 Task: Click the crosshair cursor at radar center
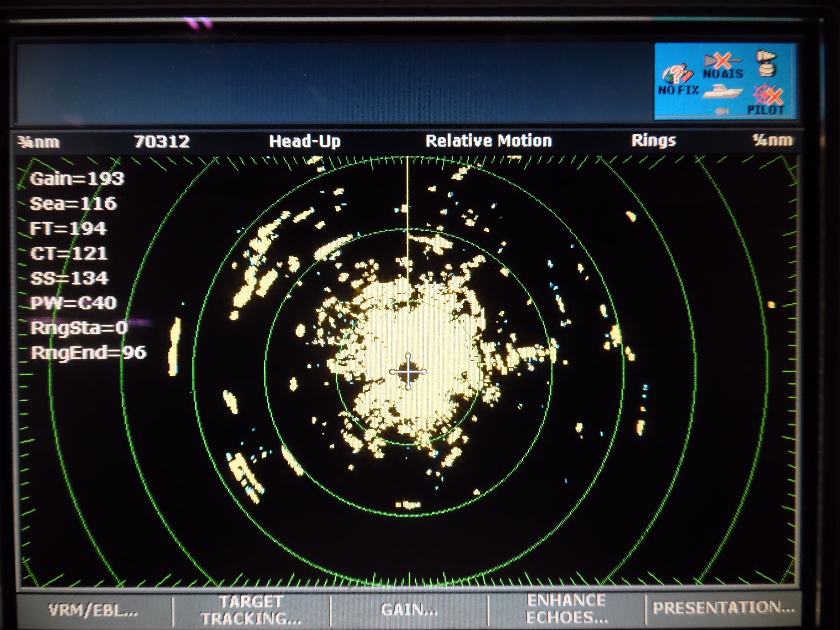click(408, 372)
